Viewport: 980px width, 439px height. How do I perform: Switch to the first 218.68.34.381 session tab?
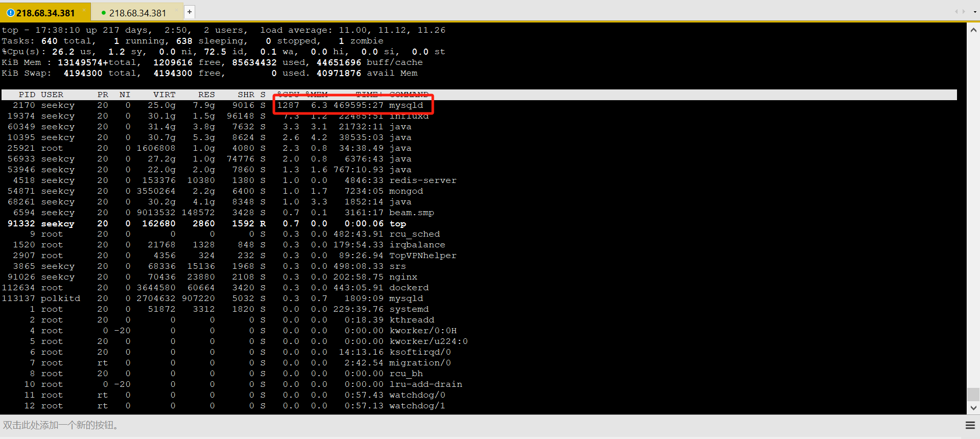[x=45, y=13]
